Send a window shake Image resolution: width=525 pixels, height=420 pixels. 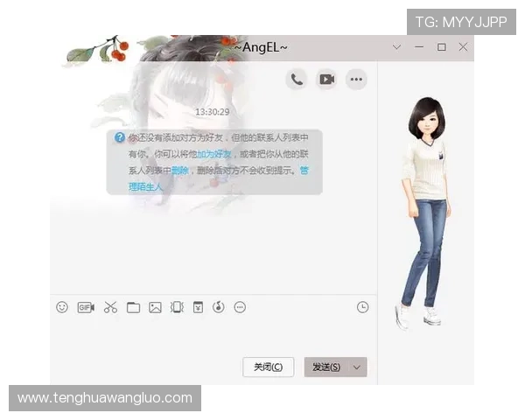click(x=177, y=307)
